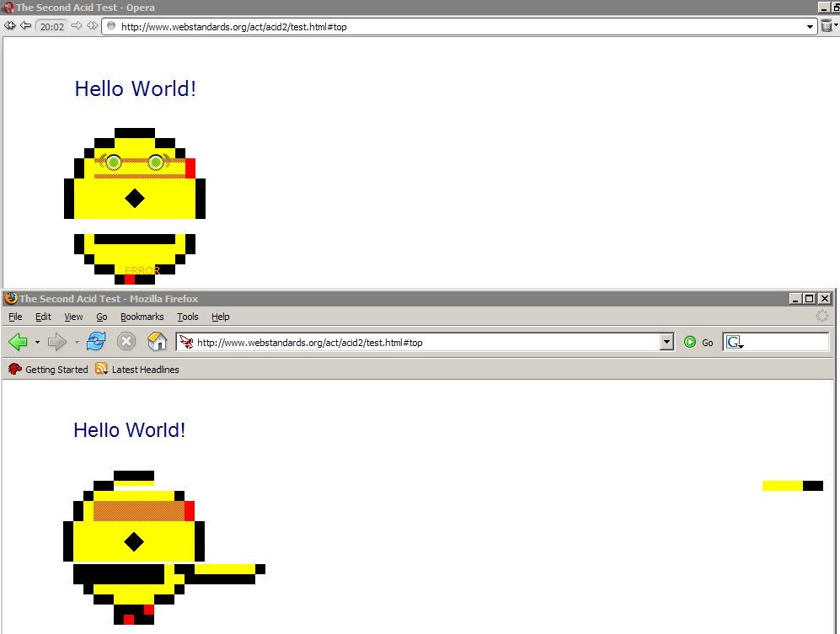The image size is (840, 634).
Task: Click the site favicon in Firefox's URL bar
Action: click(x=186, y=342)
